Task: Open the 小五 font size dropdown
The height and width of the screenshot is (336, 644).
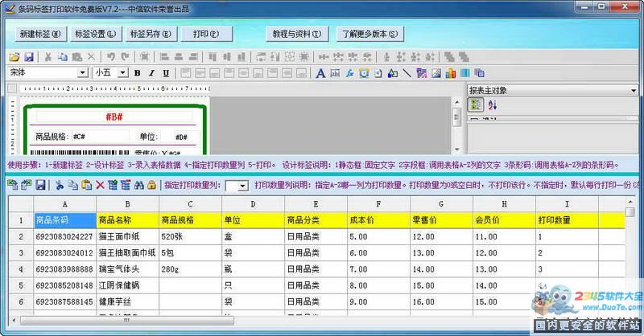Action: [122, 73]
